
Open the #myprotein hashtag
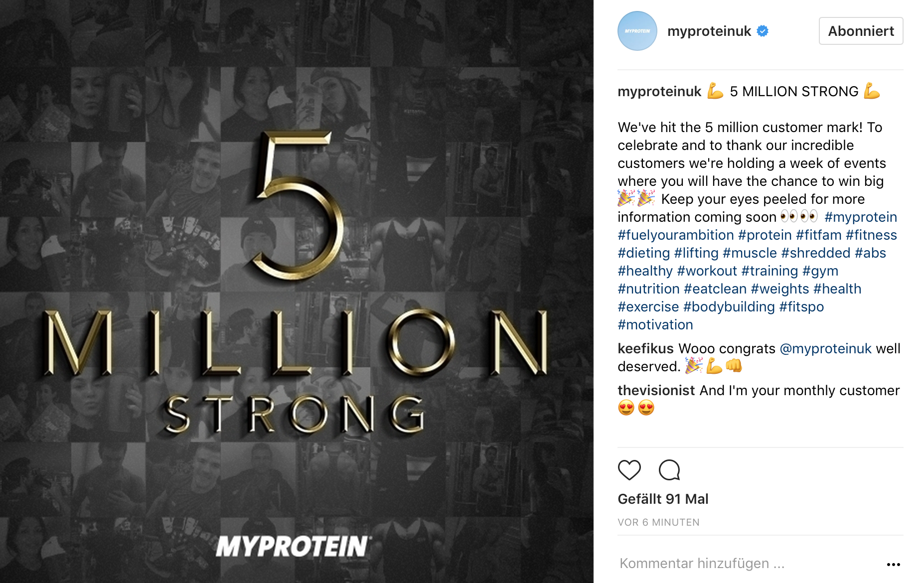click(861, 217)
